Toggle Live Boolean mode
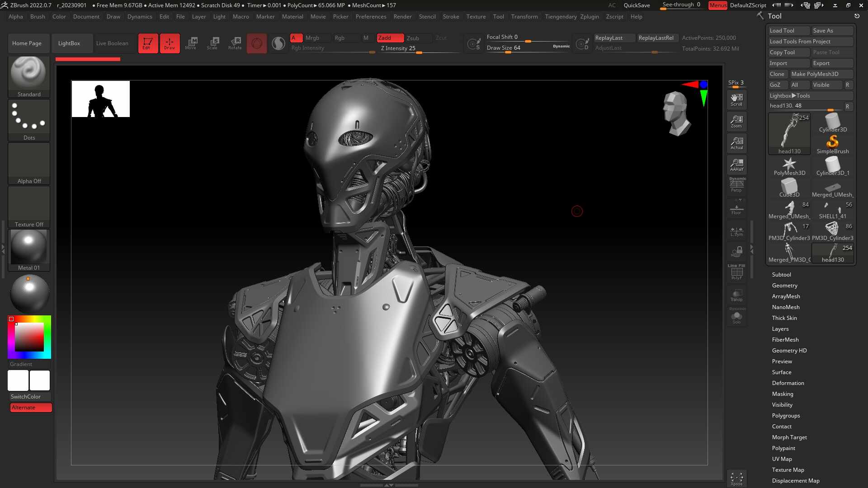 tap(112, 43)
